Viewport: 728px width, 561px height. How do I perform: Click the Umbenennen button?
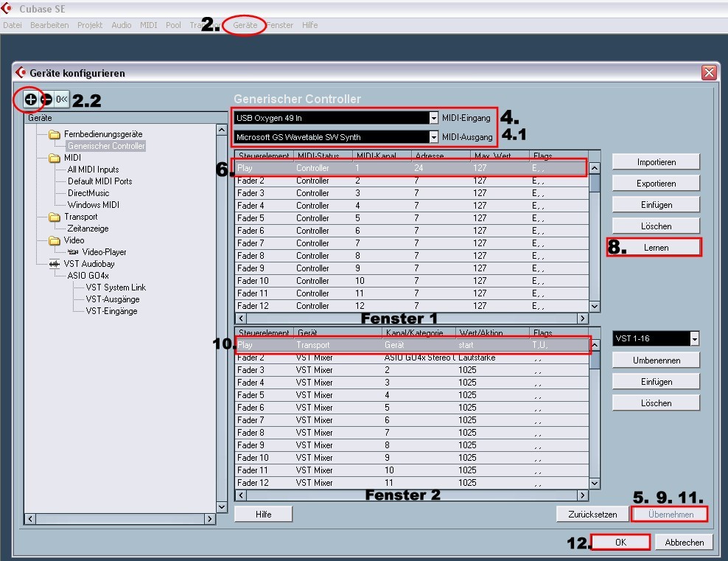[x=656, y=360]
